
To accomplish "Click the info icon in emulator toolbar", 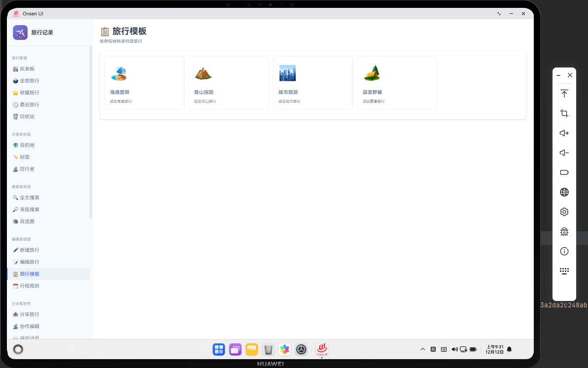I will coord(564,251).
